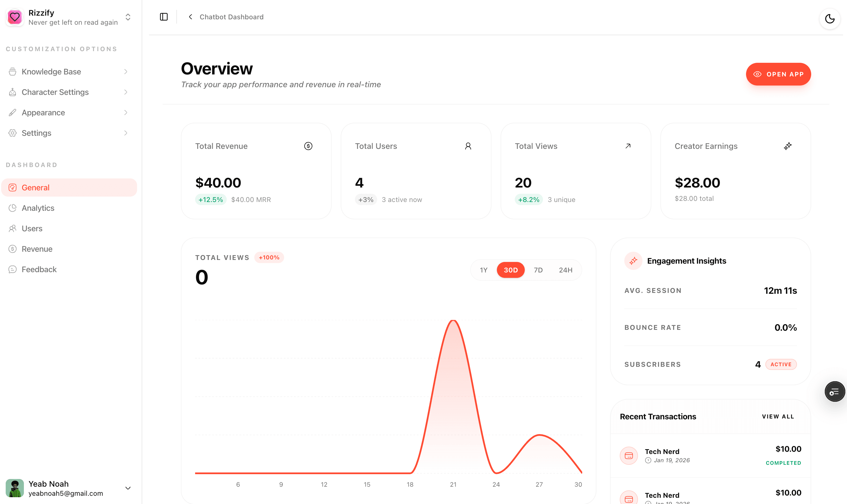This screenshot has height=504, width=847.
Task: Toggle dark mode with the moon icon
Action: 829,19
